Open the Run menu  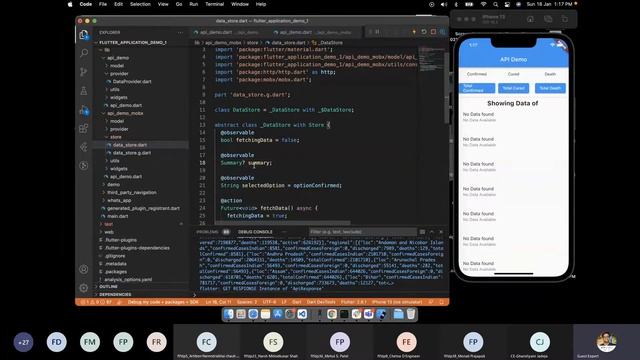point(193,4)
